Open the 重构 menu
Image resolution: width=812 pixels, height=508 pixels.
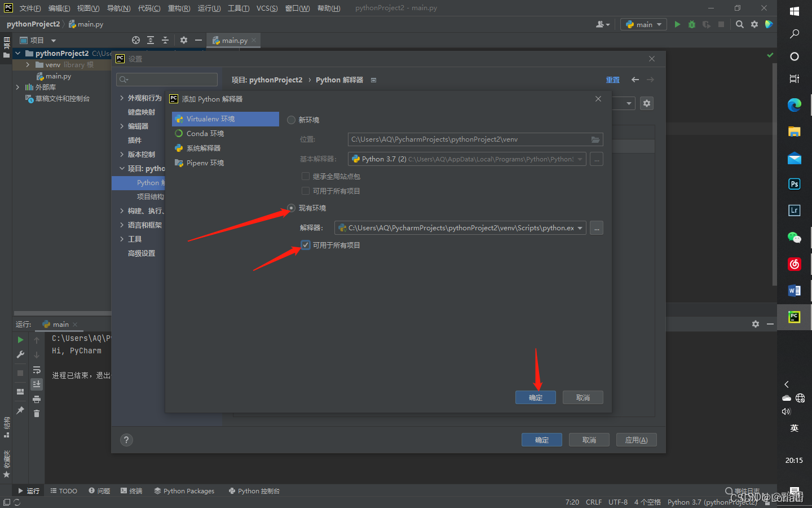click(x=179, y=8)
